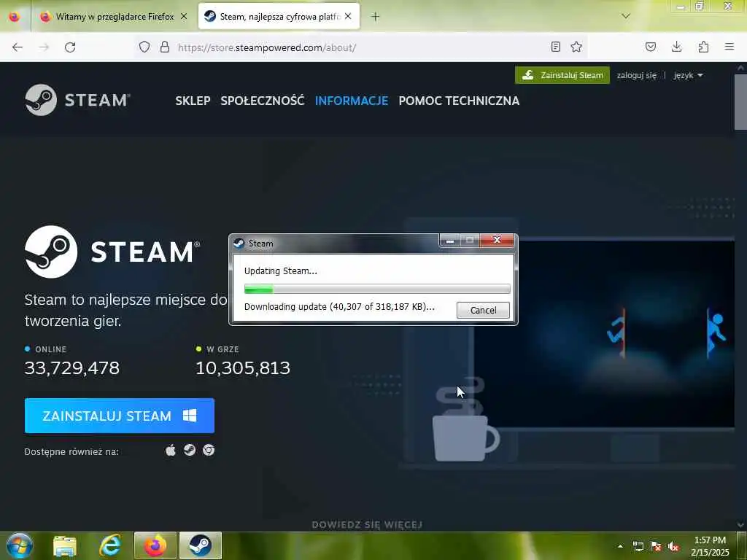
Task: Click the zaloguj się link
Action: pos(636,75)
